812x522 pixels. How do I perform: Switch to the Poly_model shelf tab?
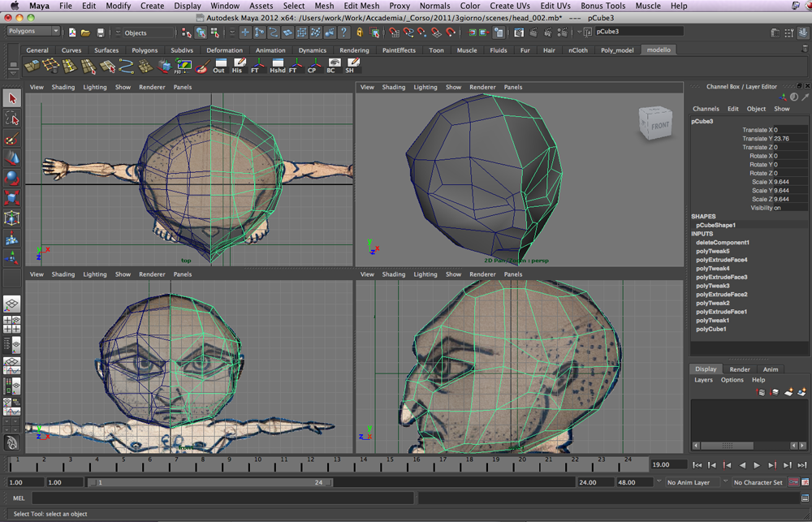pos(617,50)
